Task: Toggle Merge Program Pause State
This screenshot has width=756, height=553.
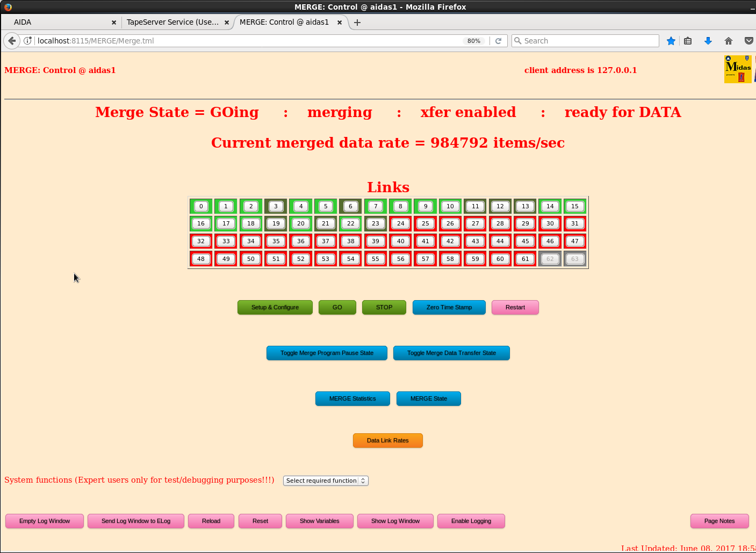Action: pyautogui.click(x=327, y=353)
